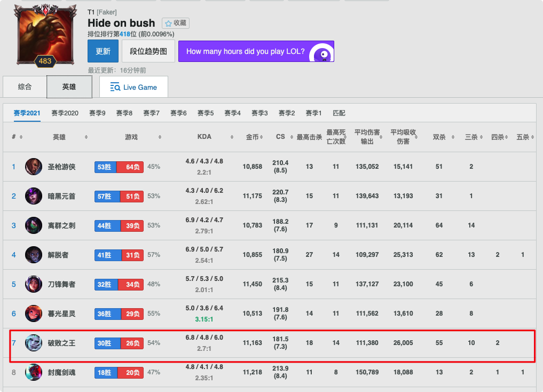Viewport: 543px width, 392px height.
Task: Click the "Hide on bush" summoner name
Action: coord(121,23)
